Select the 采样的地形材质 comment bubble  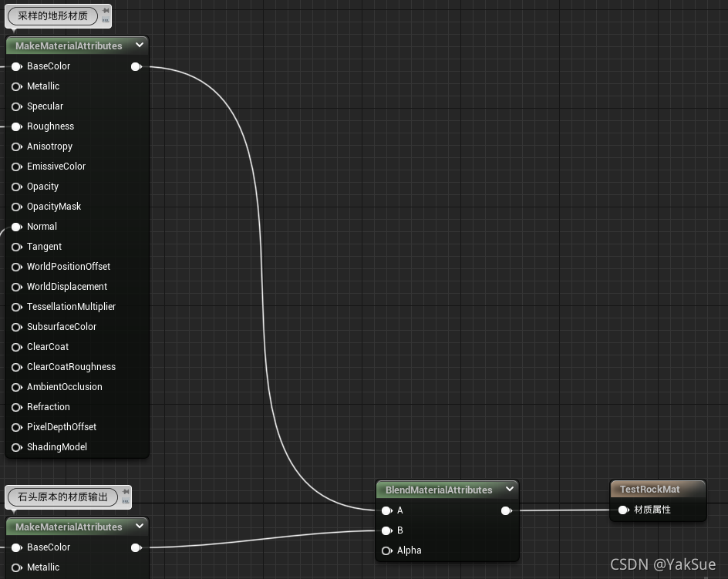(x=52, y=15)
